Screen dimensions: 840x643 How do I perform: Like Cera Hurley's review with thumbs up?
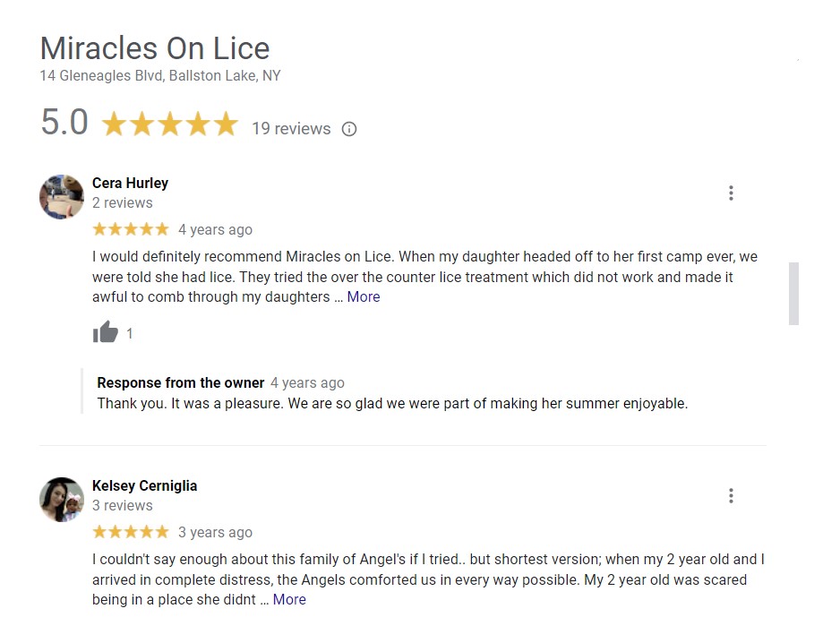pyautogui.click(x=106, y=331)
